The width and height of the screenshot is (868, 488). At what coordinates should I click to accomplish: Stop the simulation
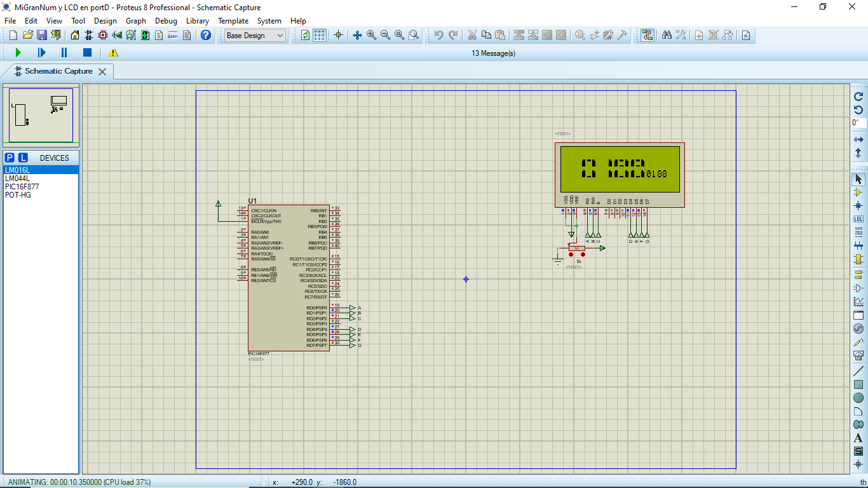[x=88, y=53]
